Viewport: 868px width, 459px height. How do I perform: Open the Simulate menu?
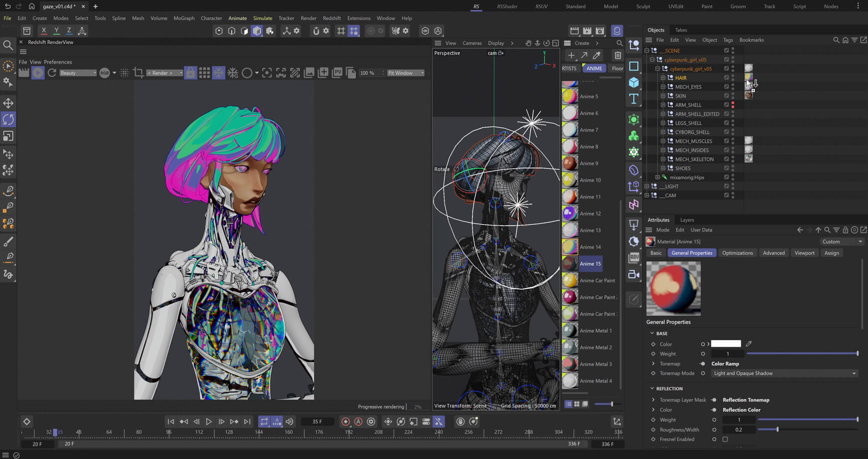click(262, 18)
